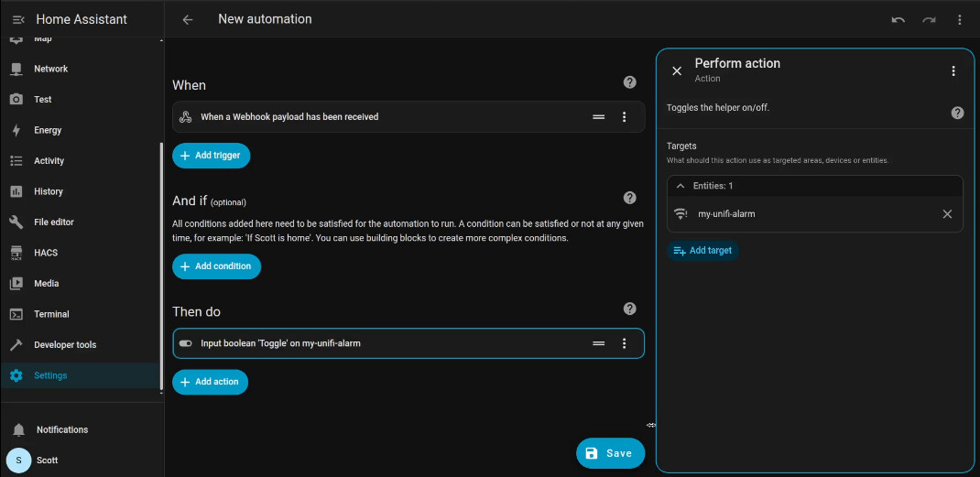Save the new automation
The width and height of the screenshot is (980, 477).
(x=610, y=453)
